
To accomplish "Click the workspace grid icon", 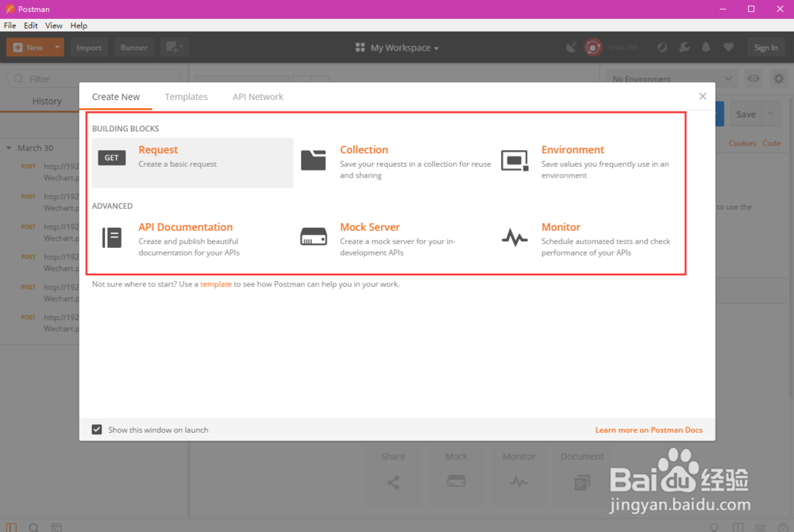I will (360, 48).
